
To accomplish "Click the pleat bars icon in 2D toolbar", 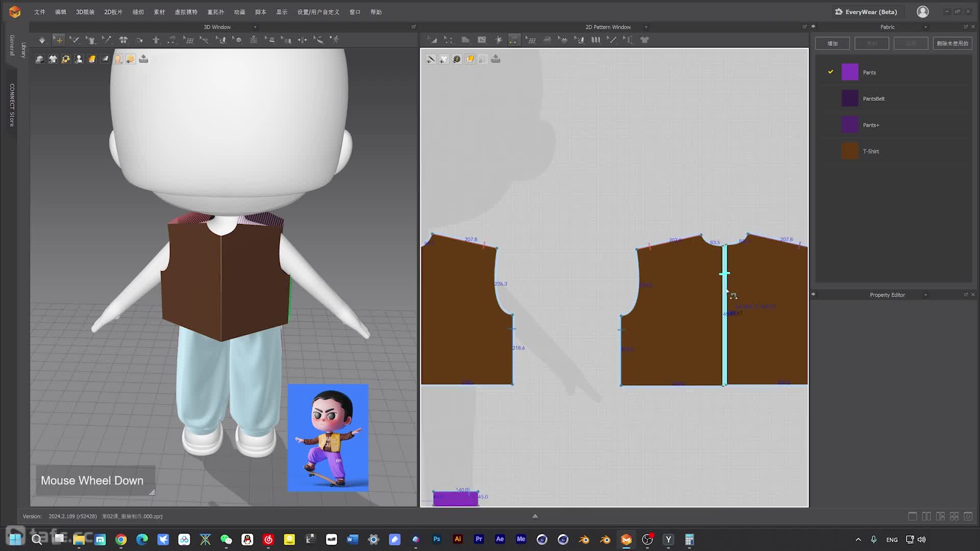I will pyautogui.click(x=596, y=40).
